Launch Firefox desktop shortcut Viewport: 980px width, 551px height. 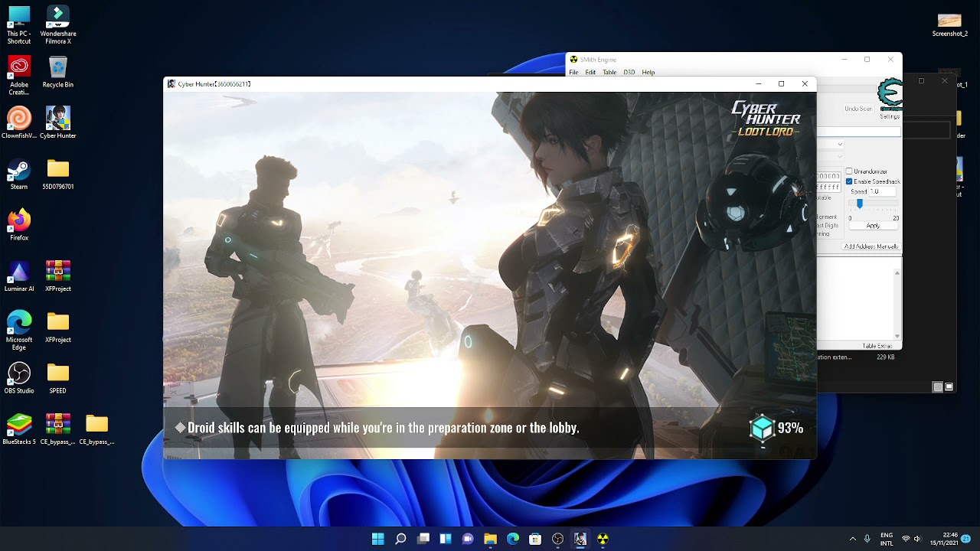click(19, 225)
